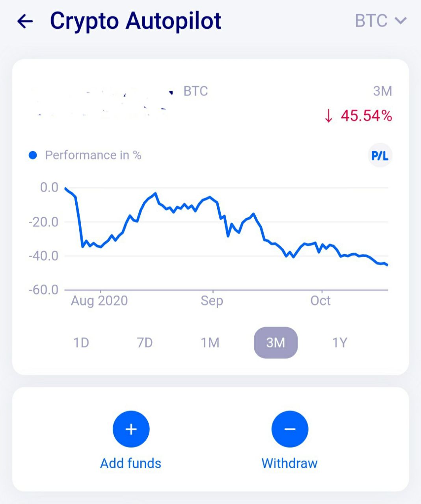
Task: Tap the plus Add funds icon
Action: [x=131, y=429]
